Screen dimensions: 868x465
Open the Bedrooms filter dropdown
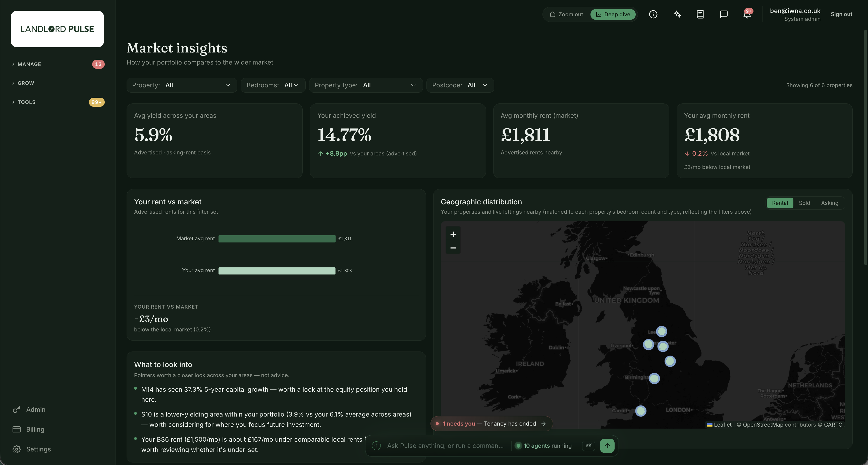[273, 85]
